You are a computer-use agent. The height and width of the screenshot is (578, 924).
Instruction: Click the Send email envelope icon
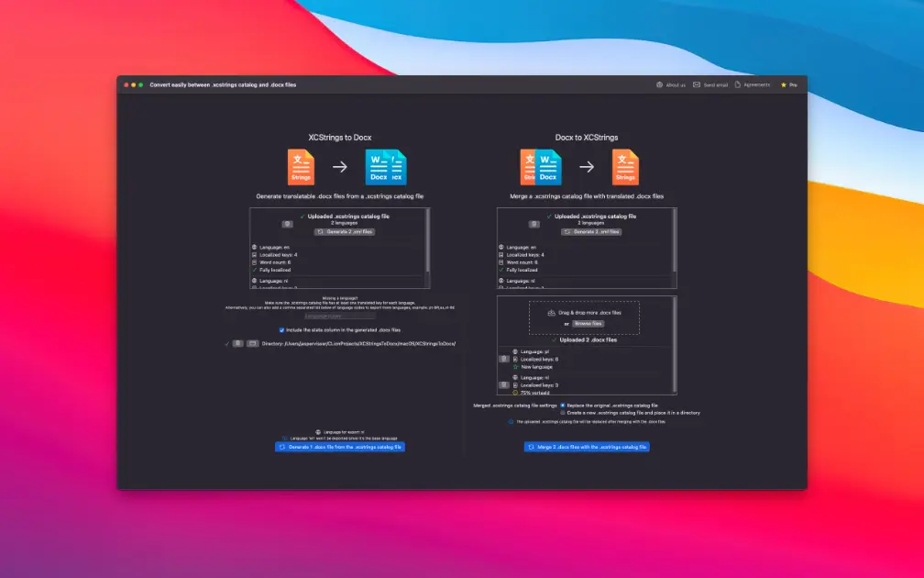coord(697,84)
